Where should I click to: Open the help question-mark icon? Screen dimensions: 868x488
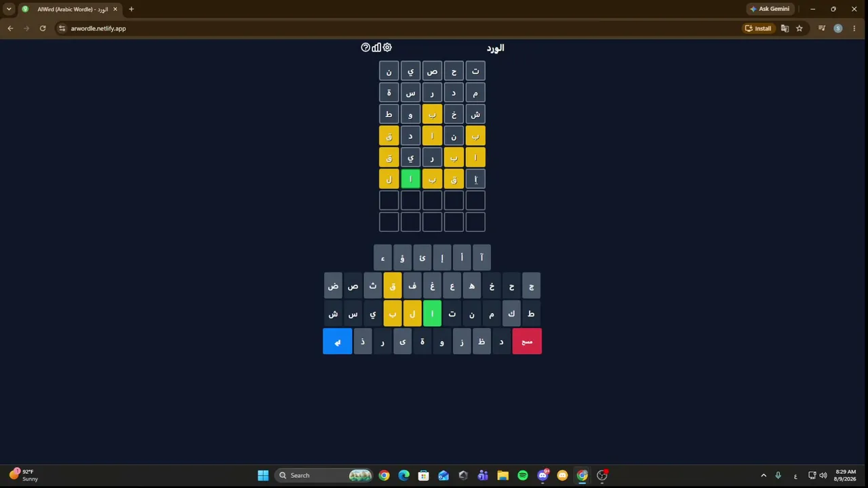(366, 47)
